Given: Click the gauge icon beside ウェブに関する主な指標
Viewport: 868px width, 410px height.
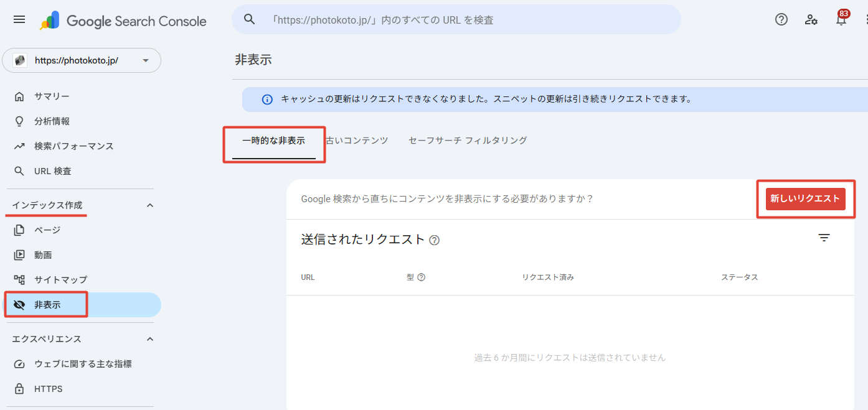Looking at the screenshot, I should tap(19, 364).
